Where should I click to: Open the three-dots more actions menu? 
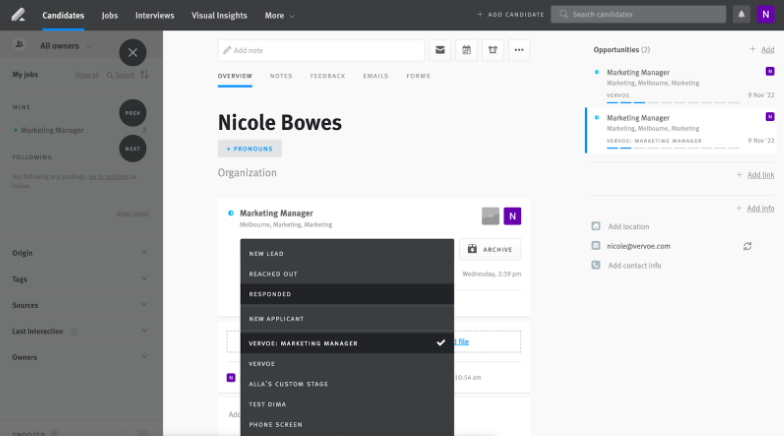[x=519, y=50]
